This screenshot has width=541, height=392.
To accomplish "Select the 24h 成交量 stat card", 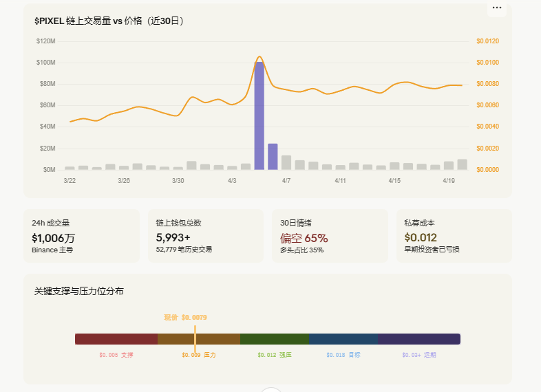I will (81, 236).
